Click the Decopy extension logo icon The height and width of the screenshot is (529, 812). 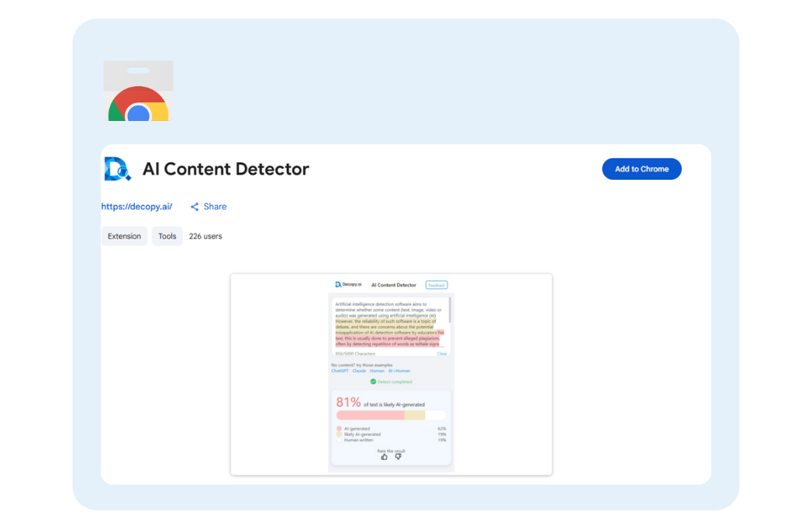(118, 169)
